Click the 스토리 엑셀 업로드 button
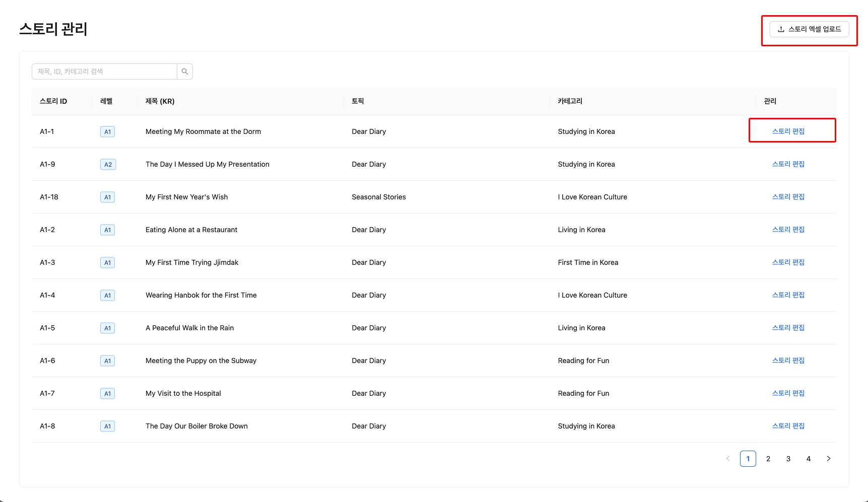This screenshot has height=502, width=868. 809,29
